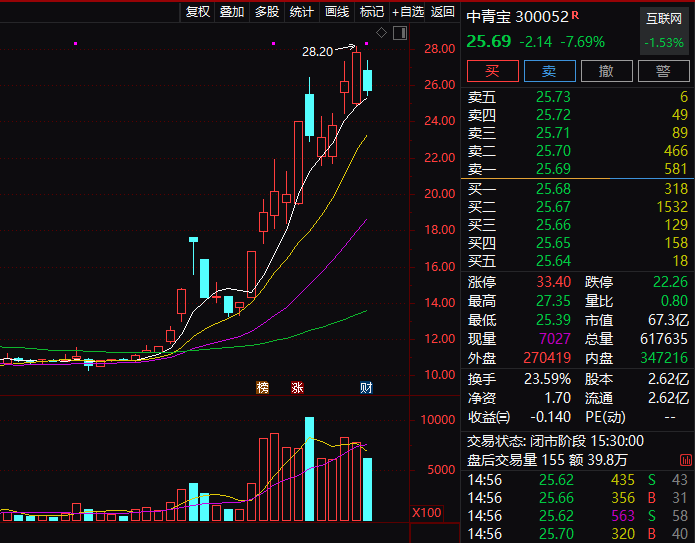Screen dimensions: 695x543
Task: Click the orange 榜 marker on the timeline
Action: click(263, 387)
